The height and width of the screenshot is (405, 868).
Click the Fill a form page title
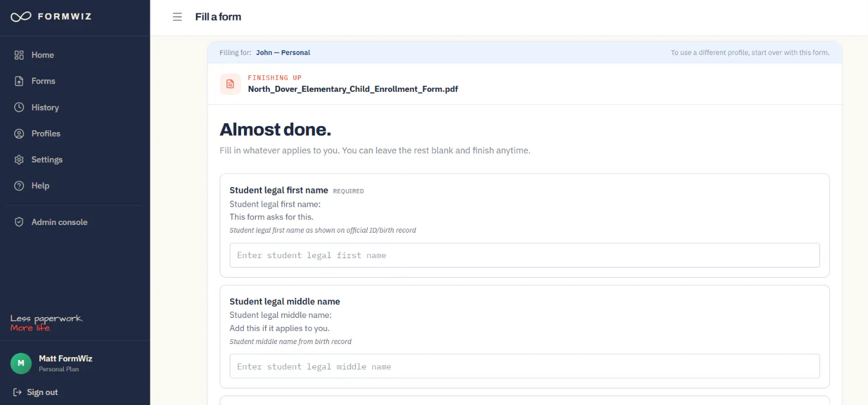tap(218, 17)
